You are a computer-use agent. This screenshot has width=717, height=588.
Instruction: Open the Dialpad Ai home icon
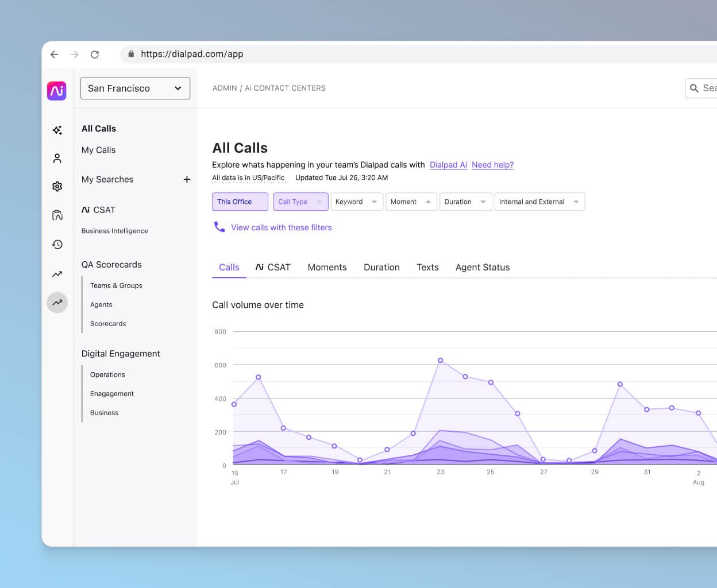[x=57, y=91]
